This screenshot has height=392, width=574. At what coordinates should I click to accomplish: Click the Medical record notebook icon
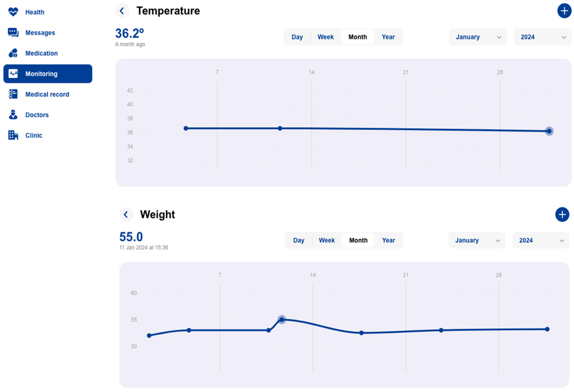tap(13, 94)
